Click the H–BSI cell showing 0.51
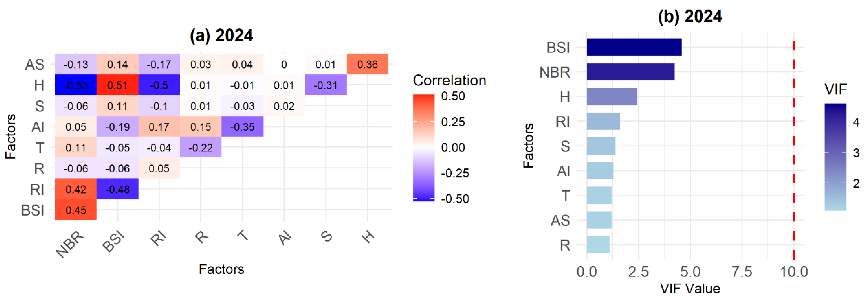Image resolution: width=868 pixels, height=306 pixels. click(117, 85)
